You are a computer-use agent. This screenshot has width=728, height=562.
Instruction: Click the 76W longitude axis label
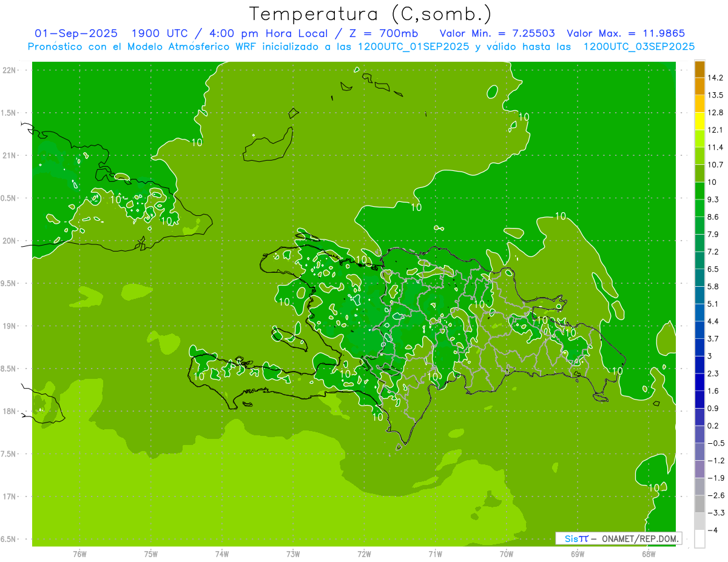click(80, 554)
